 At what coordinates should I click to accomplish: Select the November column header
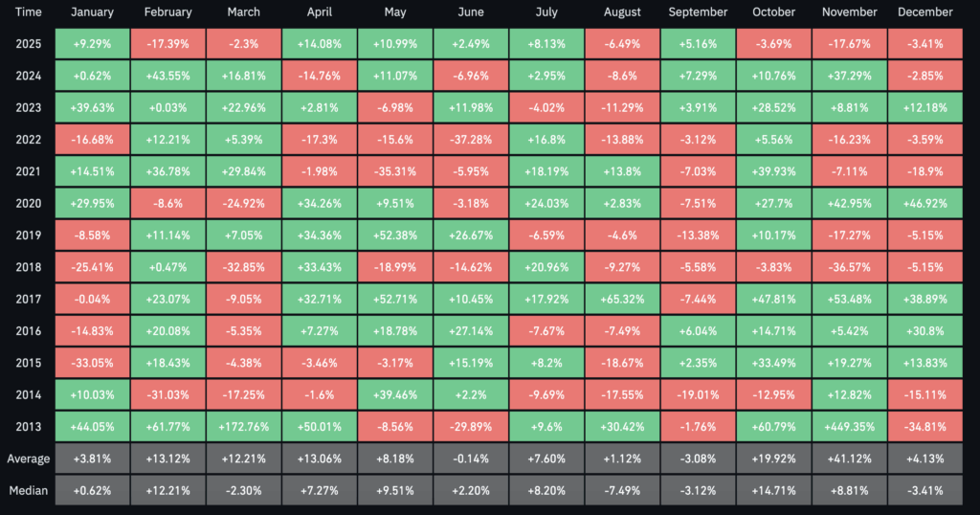tap(850, 12)
